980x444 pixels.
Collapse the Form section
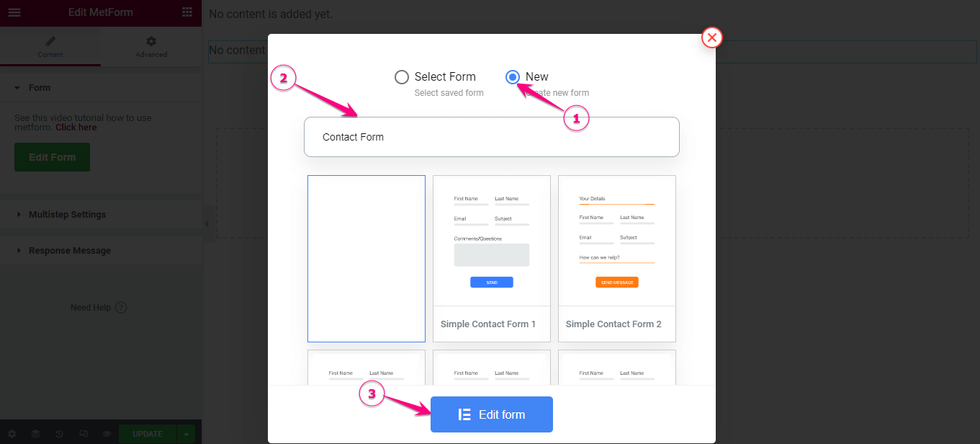click(x=101, y=88)
